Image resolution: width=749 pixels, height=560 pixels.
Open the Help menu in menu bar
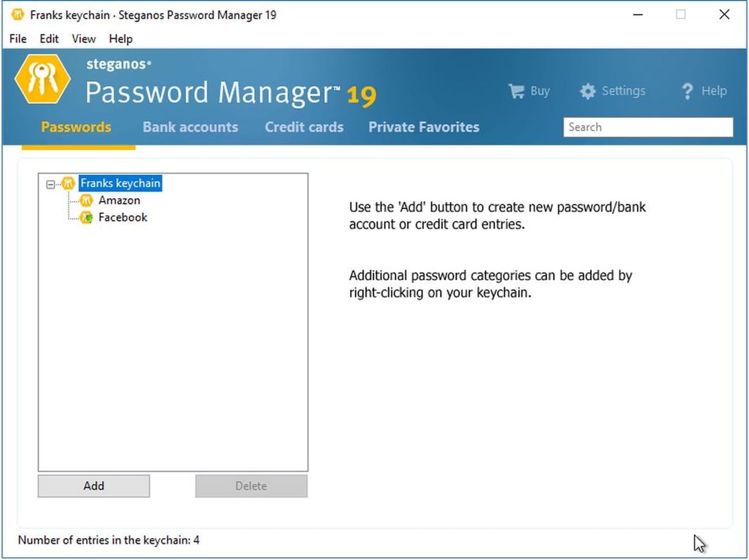tap(121, 39)
